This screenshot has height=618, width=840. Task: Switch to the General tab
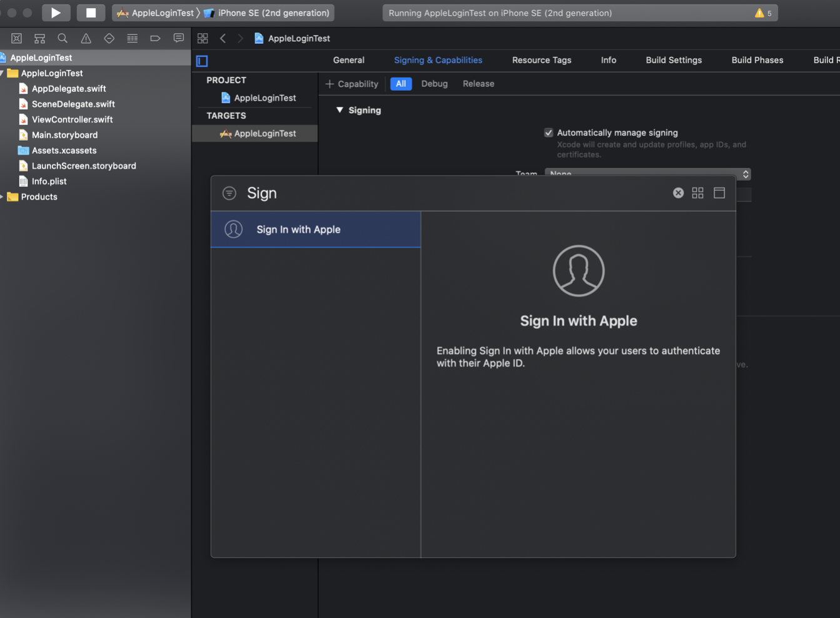tap(348, 60)
